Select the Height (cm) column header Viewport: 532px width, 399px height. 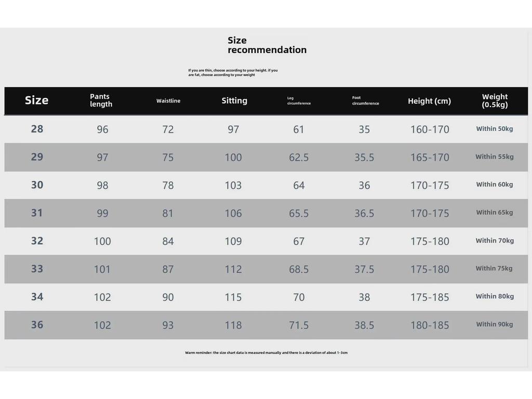tap(429, 101)
